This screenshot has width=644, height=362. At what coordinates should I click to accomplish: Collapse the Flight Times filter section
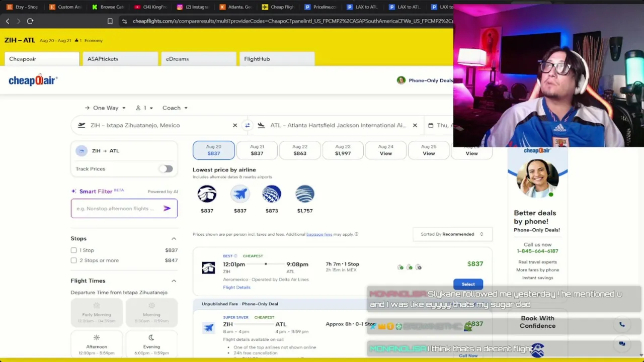pos(174,281)
